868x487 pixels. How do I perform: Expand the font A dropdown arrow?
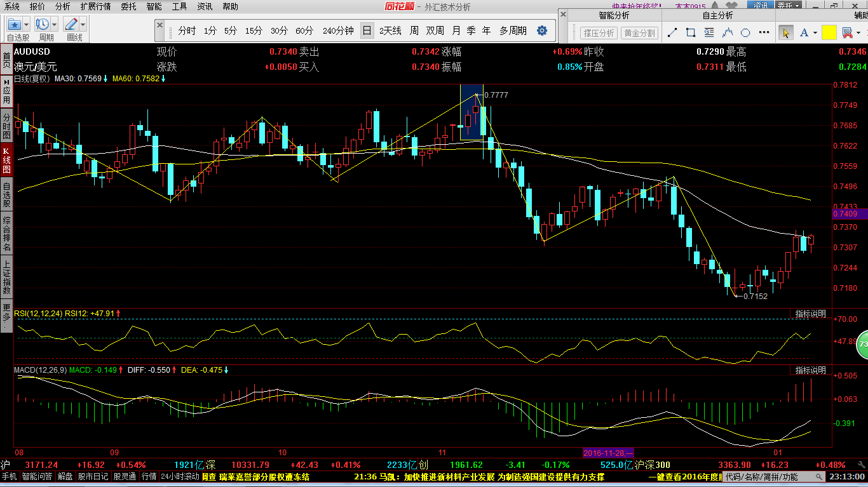(815, 32)
